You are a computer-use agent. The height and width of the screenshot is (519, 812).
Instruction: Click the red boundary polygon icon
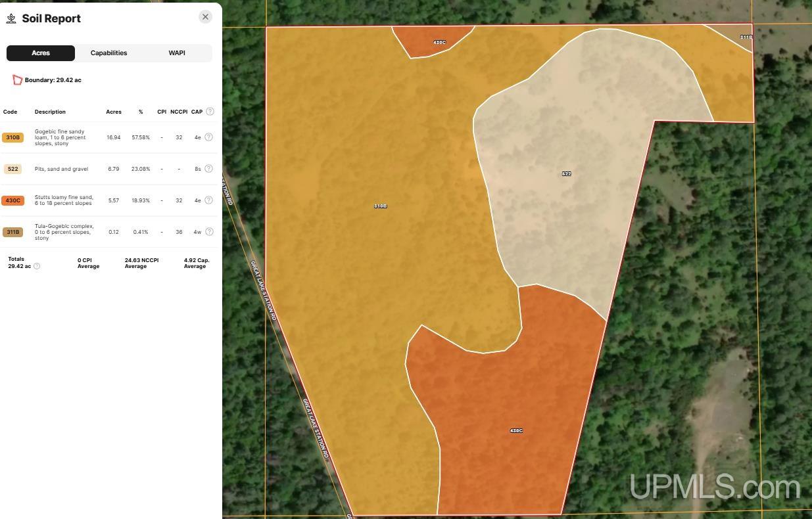(x=17, y=80)
